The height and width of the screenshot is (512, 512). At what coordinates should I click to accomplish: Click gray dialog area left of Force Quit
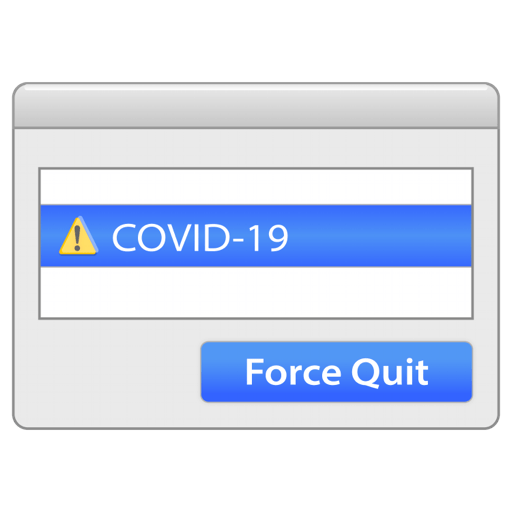click(x=107, y=372)
